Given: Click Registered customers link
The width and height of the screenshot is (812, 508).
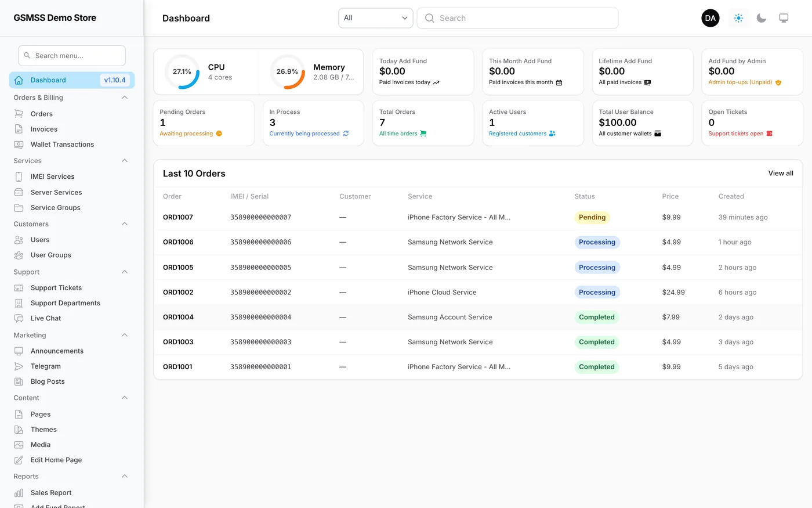Looking at the screenshot, I should click(x=517, y=134).
